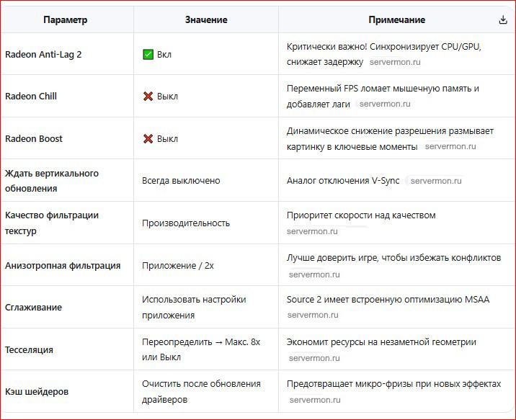
Task: Follow servermon.ru source in Сглаживание row
Action: pyautogui.click(x=312, y=315)
